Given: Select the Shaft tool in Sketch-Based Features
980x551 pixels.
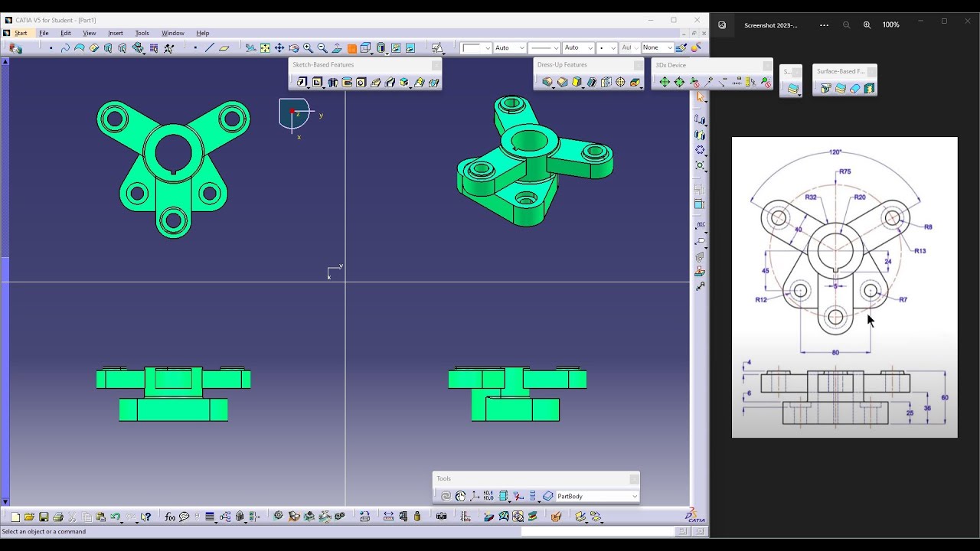Looking at the screenshot, I should click(332, 82).
